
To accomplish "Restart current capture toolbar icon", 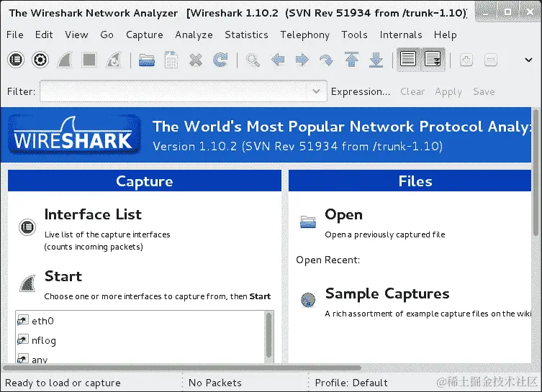I will click(x=114, y=60).
